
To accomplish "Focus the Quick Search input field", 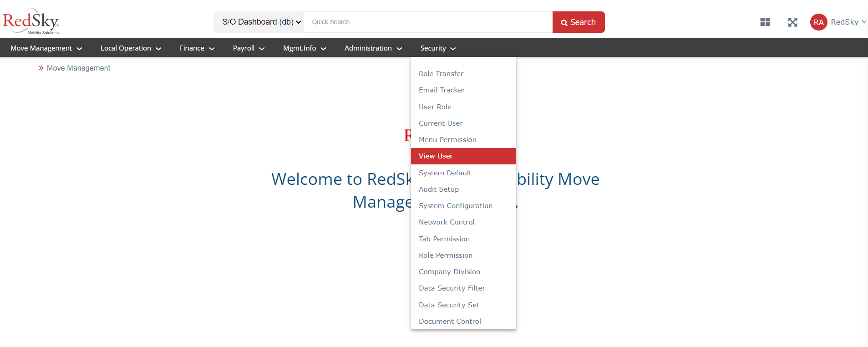I will [428, 22].
